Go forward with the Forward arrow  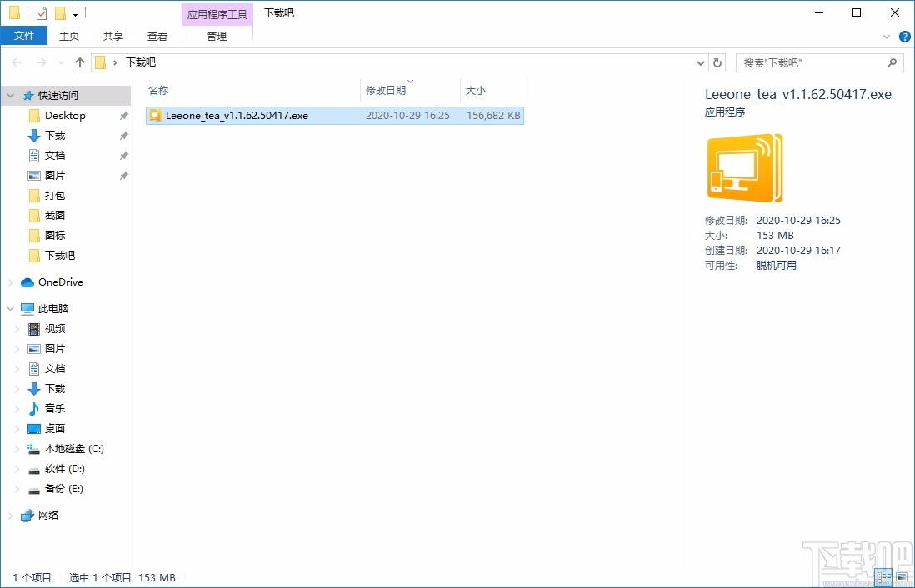41,62
